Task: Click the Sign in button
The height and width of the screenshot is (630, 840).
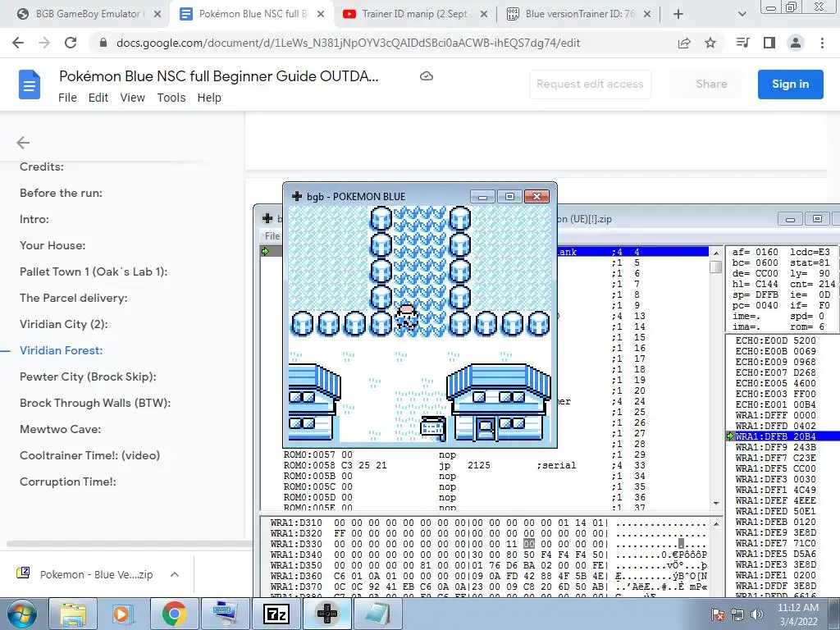Action: [x=790, y=84]
